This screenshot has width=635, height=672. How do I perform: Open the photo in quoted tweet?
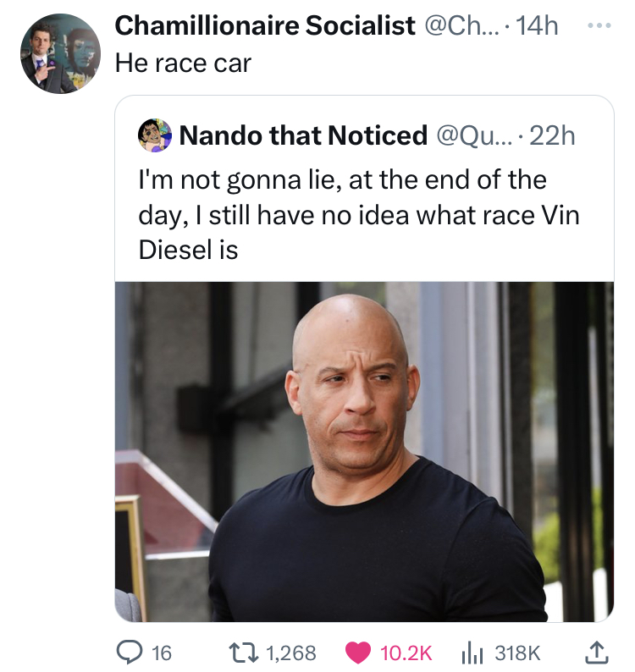point(364,450)
